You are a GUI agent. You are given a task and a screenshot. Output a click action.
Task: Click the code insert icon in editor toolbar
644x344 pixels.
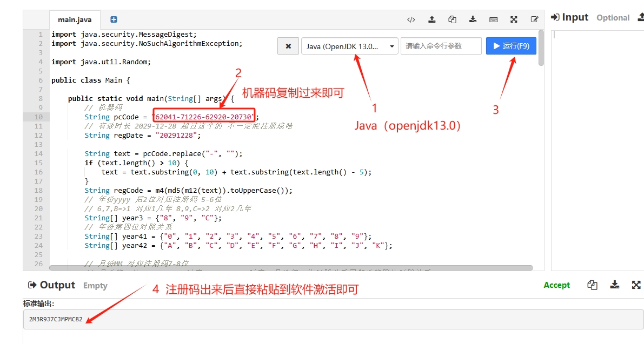coord(411,19)
